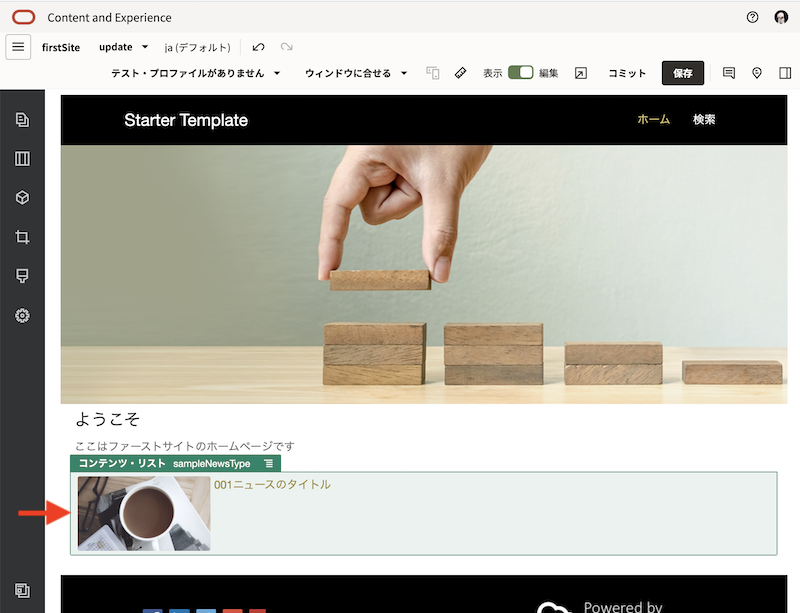The height and width of the screenshot is (613, 800).
Task: Click the help icon in the top bar
Action: click(x=750, y=17)
